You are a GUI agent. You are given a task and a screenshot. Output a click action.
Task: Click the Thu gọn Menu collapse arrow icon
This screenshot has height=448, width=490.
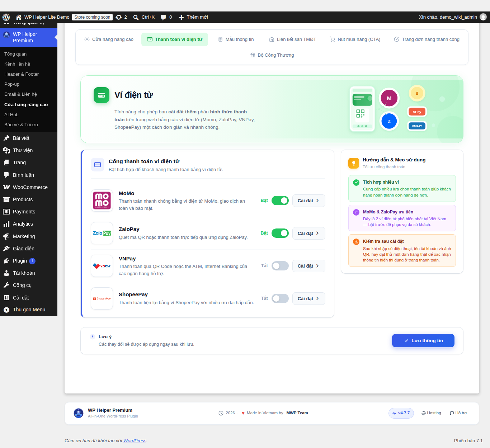(x=6, y=310)
